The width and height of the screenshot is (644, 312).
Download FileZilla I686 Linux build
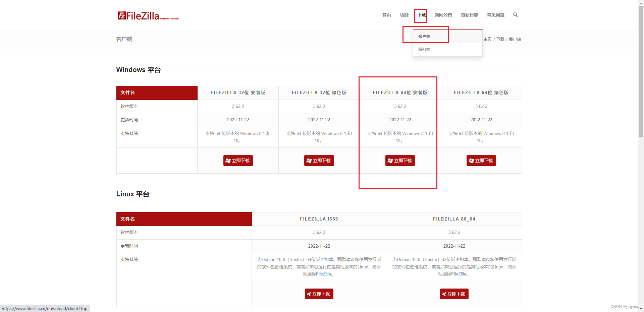(319, 294)
